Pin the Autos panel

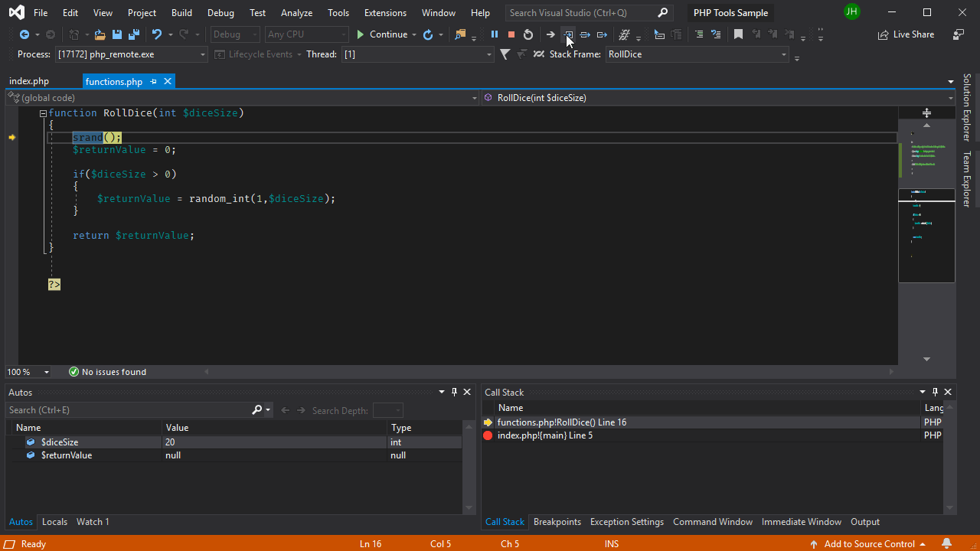coord(454,392)
